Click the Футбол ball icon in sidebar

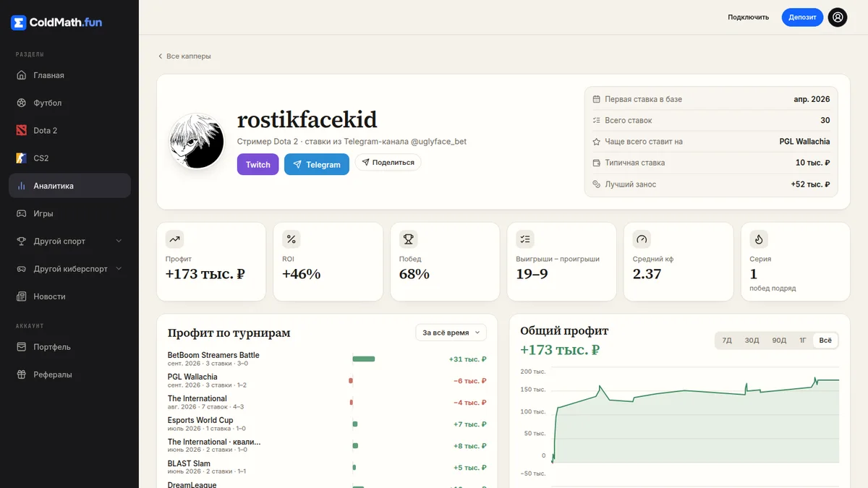pyautogui.click(x=20, y=103)
